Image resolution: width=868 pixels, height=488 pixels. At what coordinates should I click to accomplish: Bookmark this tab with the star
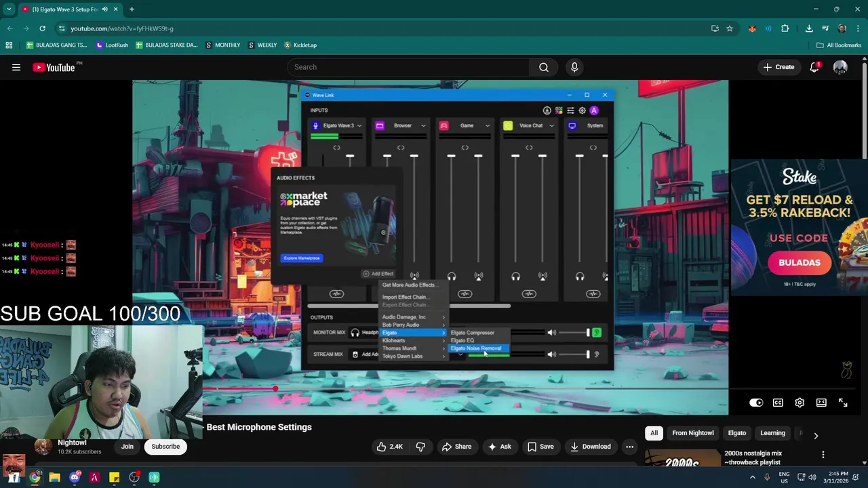tap(730, 28)
